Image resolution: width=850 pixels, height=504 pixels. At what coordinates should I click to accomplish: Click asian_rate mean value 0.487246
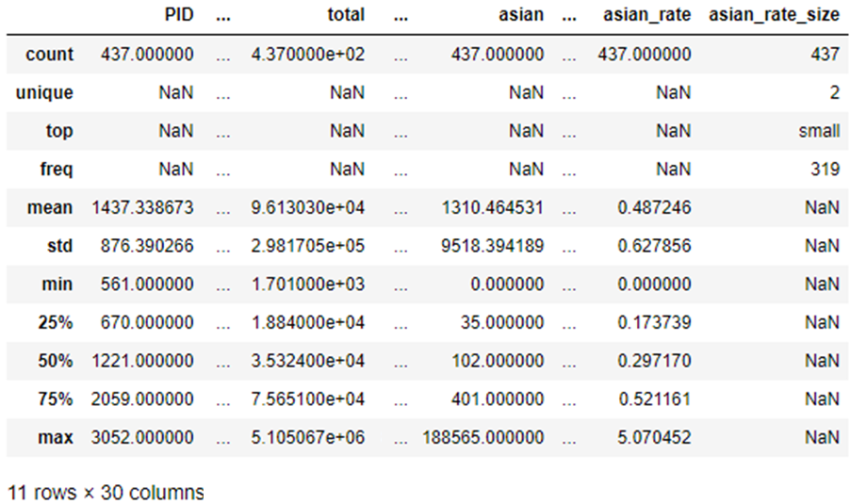[654, 207]
